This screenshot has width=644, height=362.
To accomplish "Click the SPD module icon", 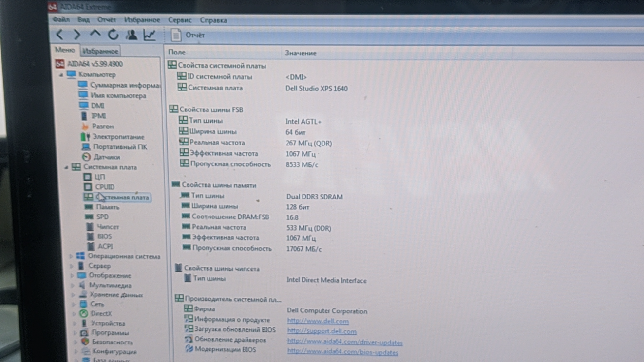I will [89, 217].
